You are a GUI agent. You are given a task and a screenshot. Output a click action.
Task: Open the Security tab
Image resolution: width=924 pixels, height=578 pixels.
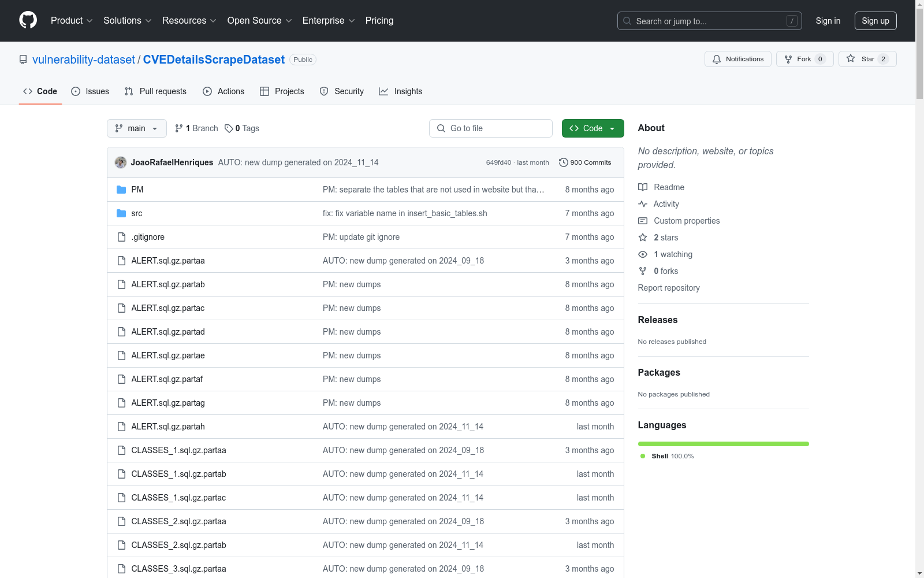tap(342, 91)
